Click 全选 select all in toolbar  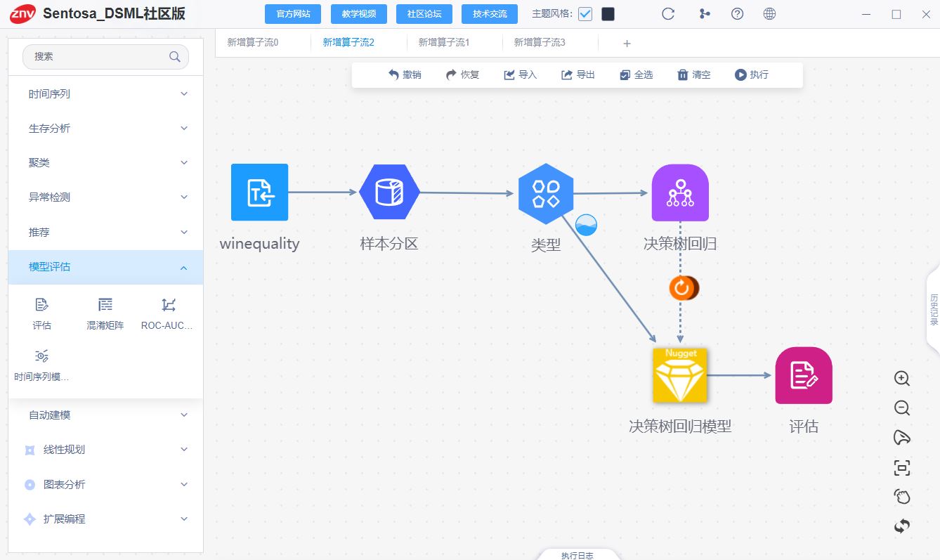636,74
